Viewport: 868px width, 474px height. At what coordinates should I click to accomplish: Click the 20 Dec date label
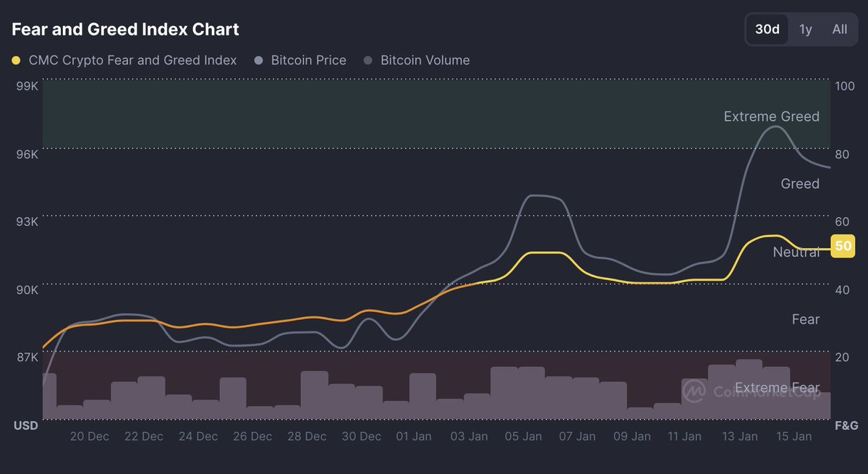(x=90, y=436)
